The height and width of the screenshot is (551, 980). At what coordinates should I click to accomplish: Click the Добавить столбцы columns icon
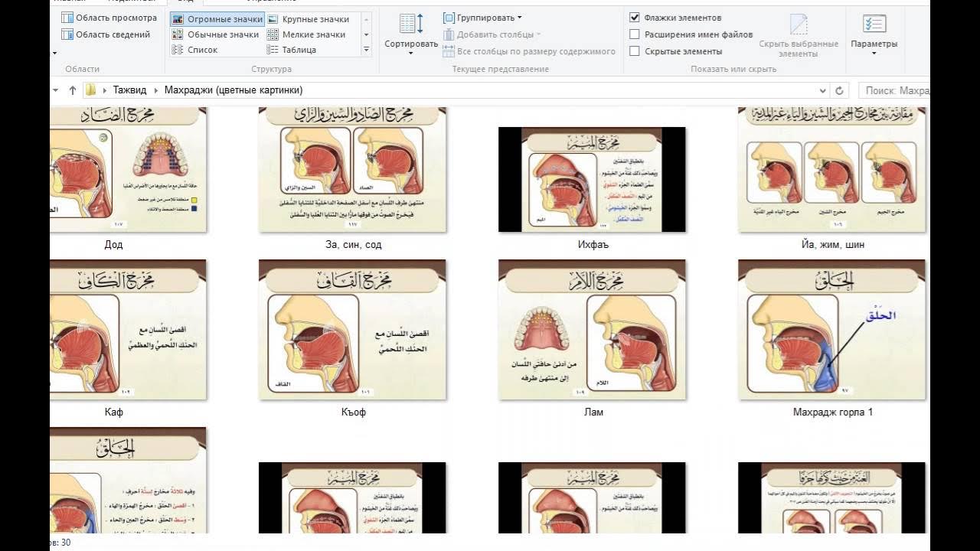click(x=449, y=34)
